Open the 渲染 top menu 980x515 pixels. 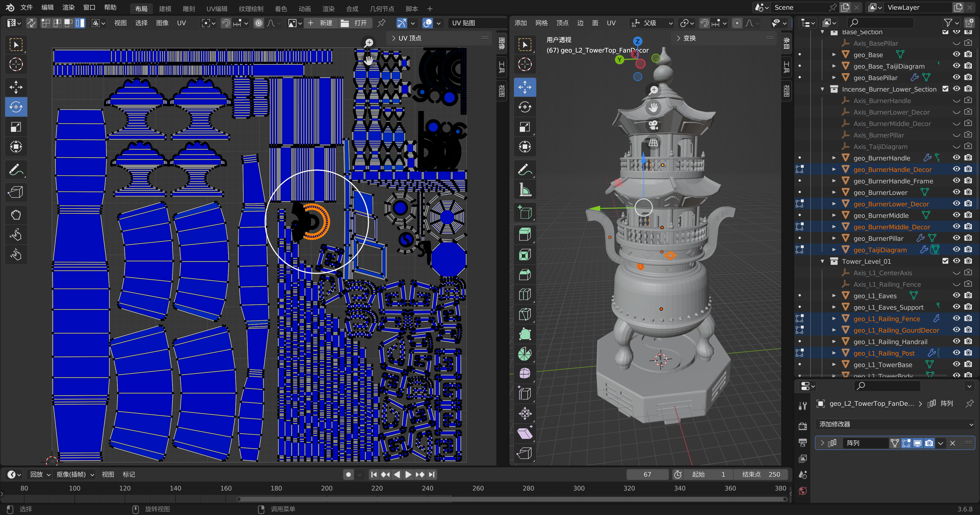click(x=68, y=7)
